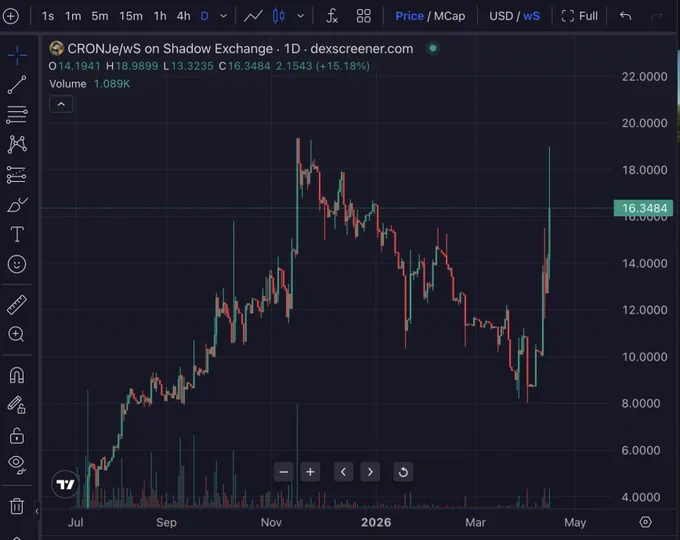This screenshot has width=680, height=540.
Task: Click the 10.0000 price axis label
Action: click(644, 357)
